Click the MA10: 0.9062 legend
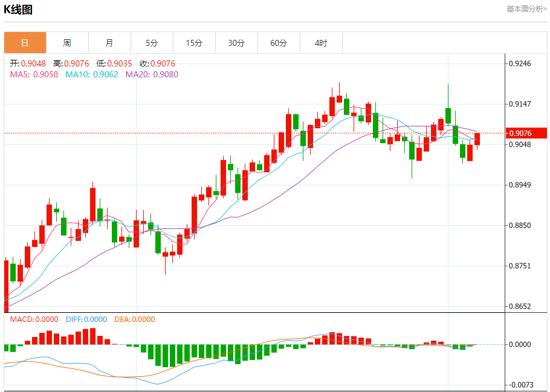 [x=91, y=74]
